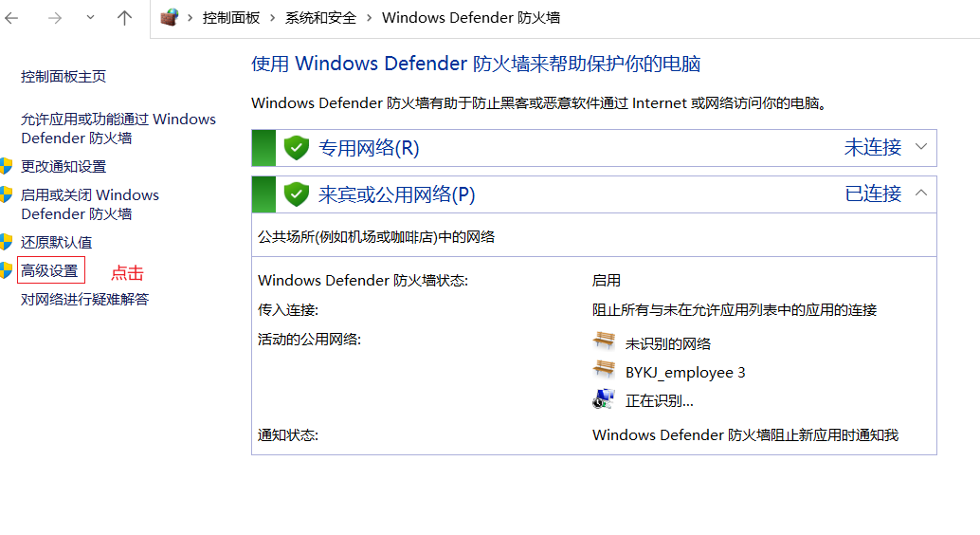Select 控制面板 in the breadcrumb path
The image size is (980, 535).
tap(231, 18)
